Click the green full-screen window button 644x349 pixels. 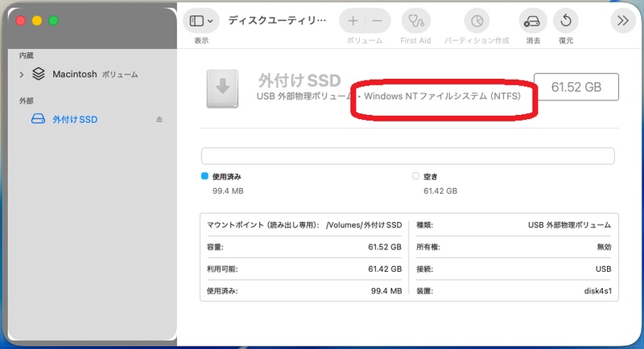pos(53,20)
